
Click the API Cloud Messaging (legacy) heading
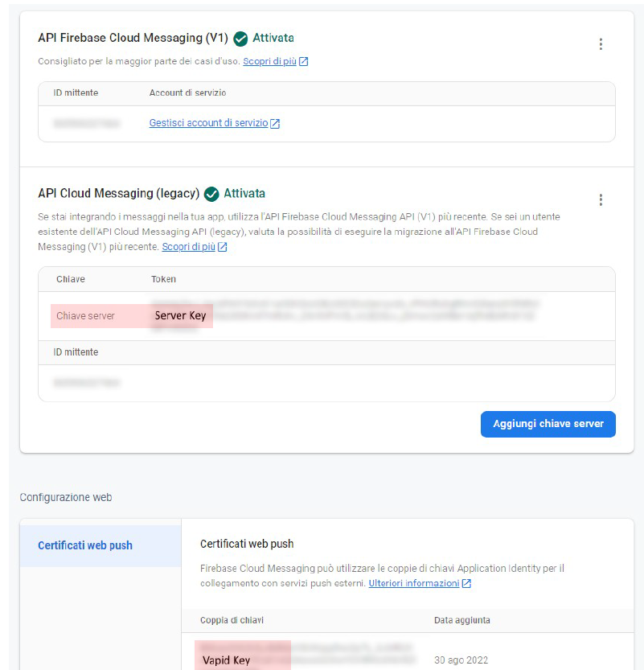(119, 194)
